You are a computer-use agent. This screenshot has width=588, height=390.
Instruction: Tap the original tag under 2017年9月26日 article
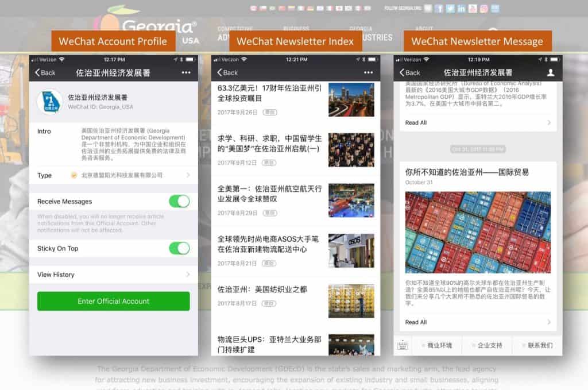click(x=270, y=113)
